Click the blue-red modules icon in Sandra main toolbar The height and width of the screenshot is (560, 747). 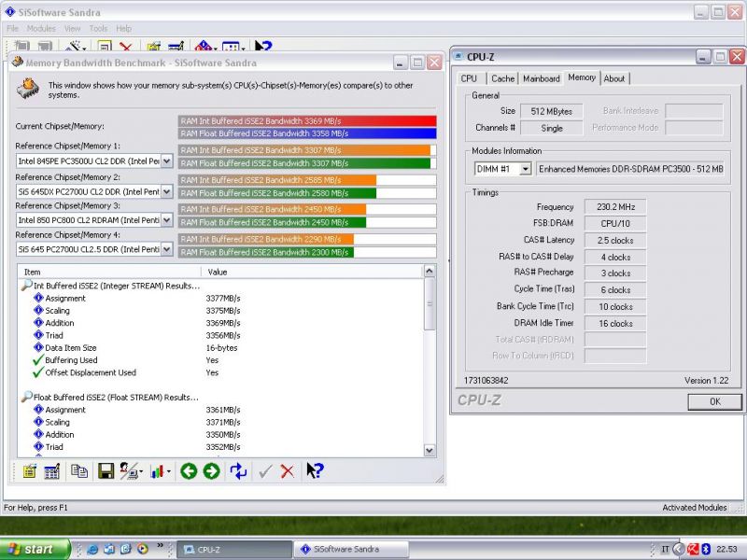tap(205, 46)
